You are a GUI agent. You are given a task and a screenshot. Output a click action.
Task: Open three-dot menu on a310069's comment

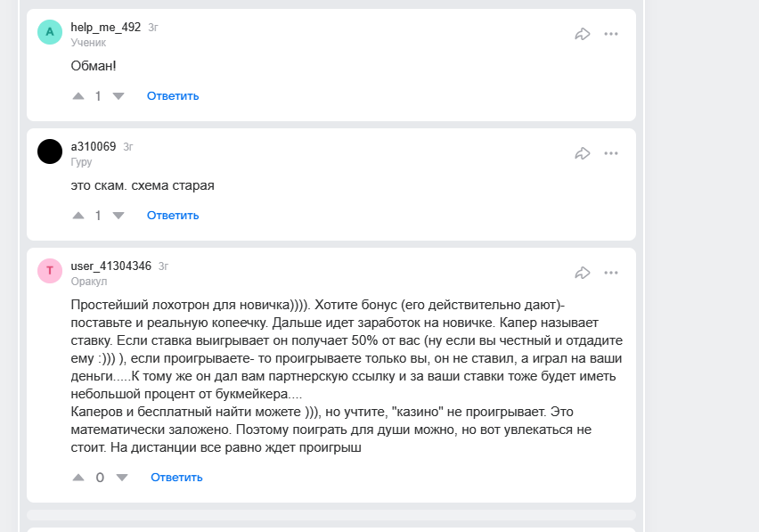point(611,153)
